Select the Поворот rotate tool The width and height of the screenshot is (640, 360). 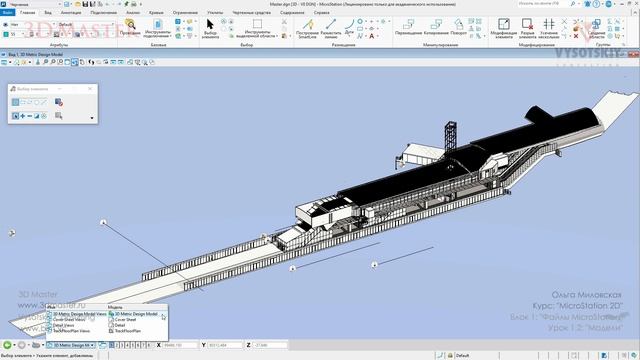(459, 27)
